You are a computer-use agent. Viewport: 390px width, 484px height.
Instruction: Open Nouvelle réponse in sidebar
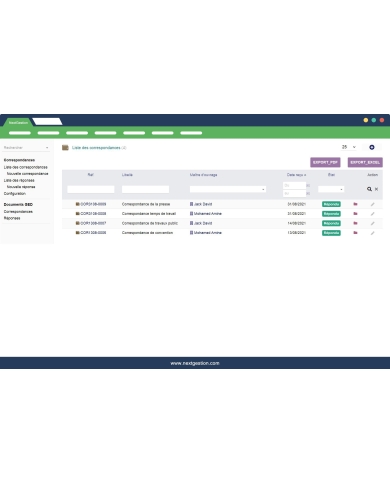point(21,187)
